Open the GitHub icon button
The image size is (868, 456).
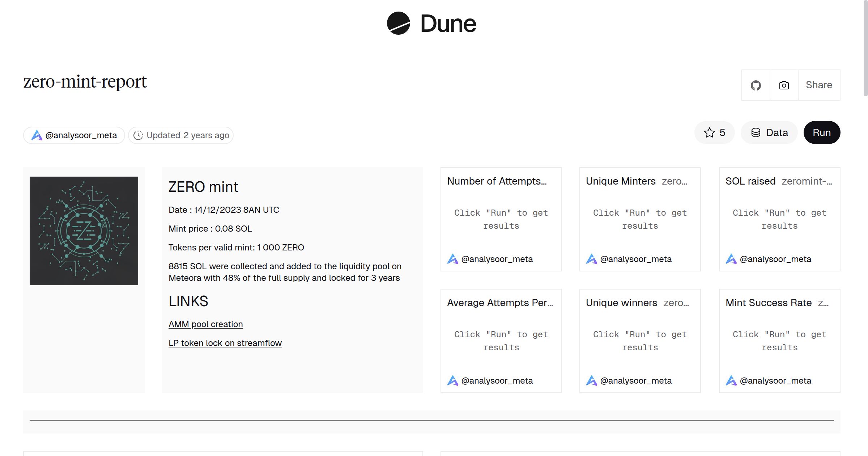756,85
